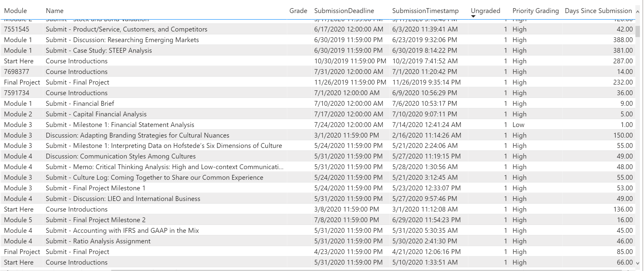The width and height of the screenshot is (644, 271).
Task: Click "Discussion: Adapting Branding Strategies for Cultural Nuances"
Action: (x=138, y=135)
